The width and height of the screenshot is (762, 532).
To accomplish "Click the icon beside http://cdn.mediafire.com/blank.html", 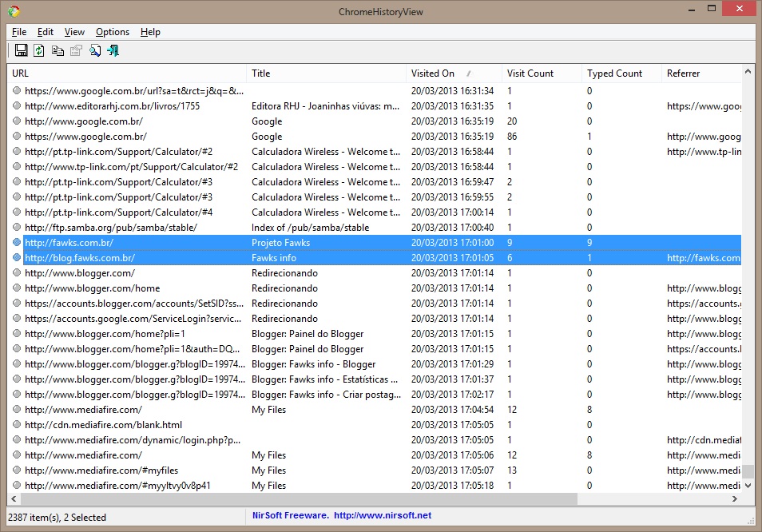I will pos(17,424).
